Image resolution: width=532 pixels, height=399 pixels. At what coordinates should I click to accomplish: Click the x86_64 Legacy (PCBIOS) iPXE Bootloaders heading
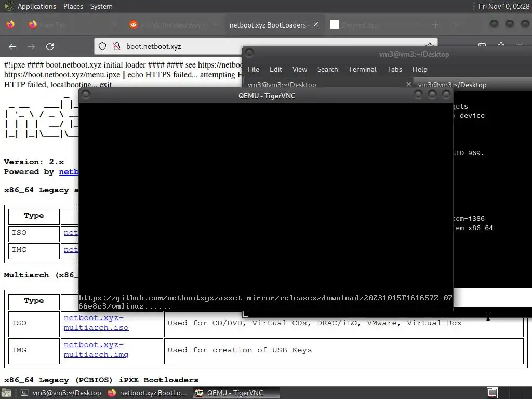pos(101,380)
